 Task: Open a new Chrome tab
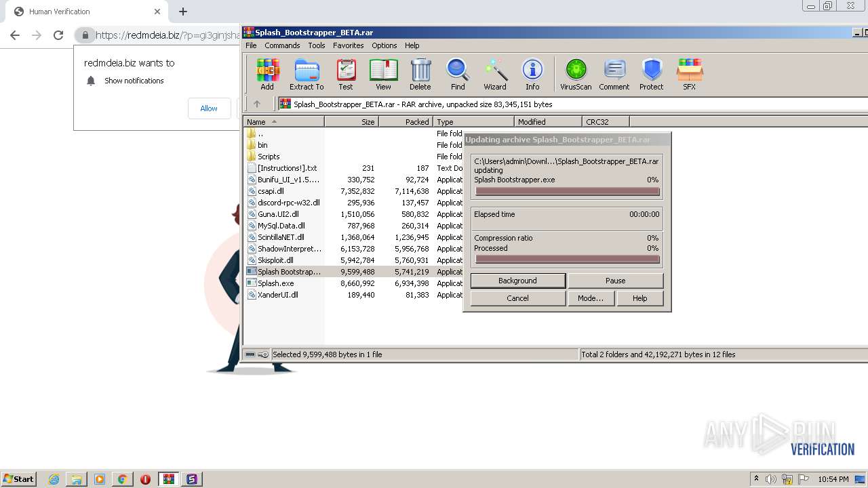click(183, 12)
